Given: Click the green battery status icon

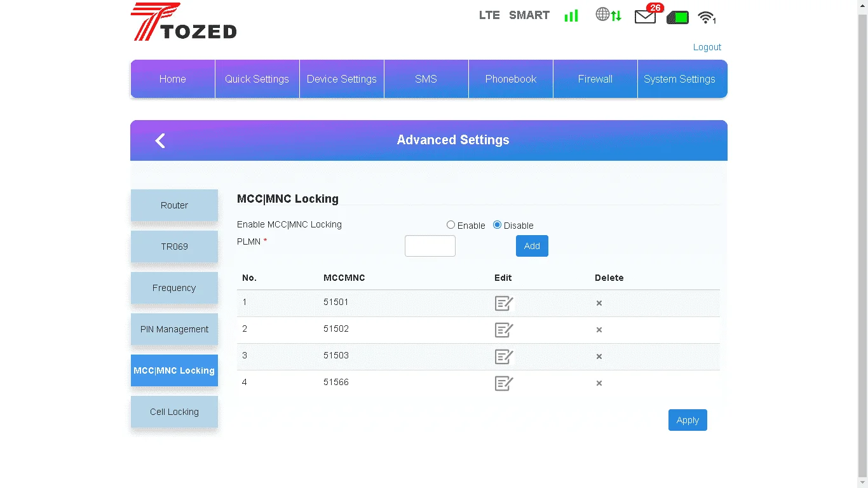Looking at the screenshot, I should tap(677, 18).
